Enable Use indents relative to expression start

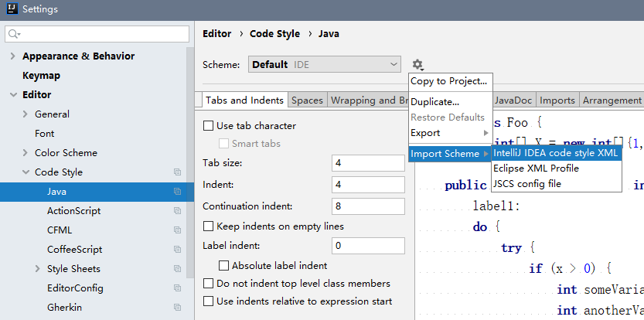pos(209,301)
